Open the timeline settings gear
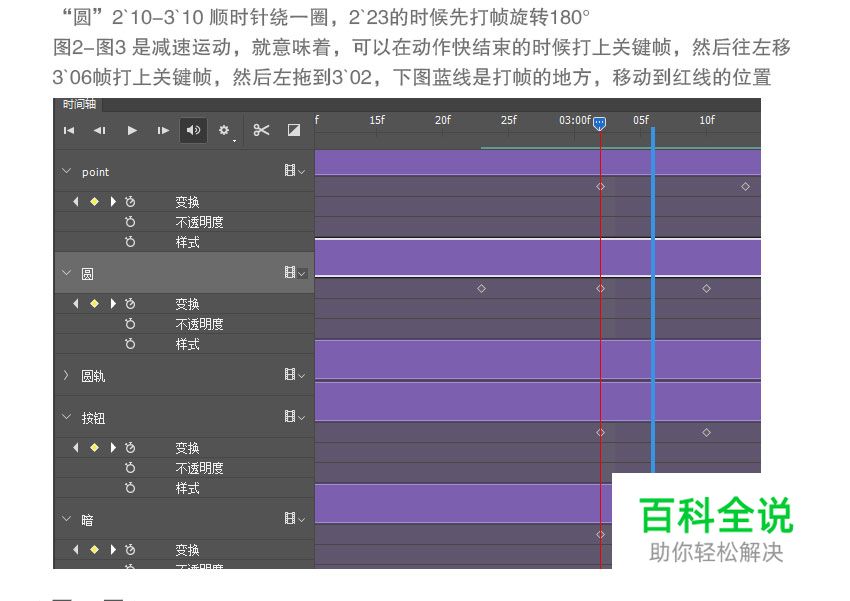 point(225,130)
